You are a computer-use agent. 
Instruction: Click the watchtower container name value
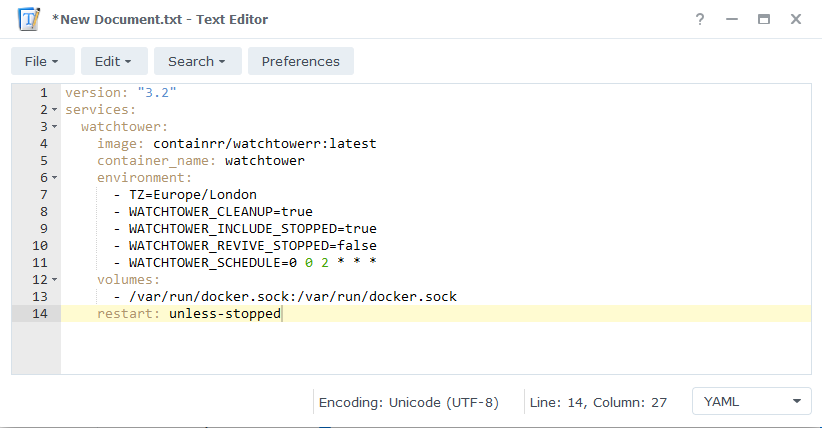265,160
